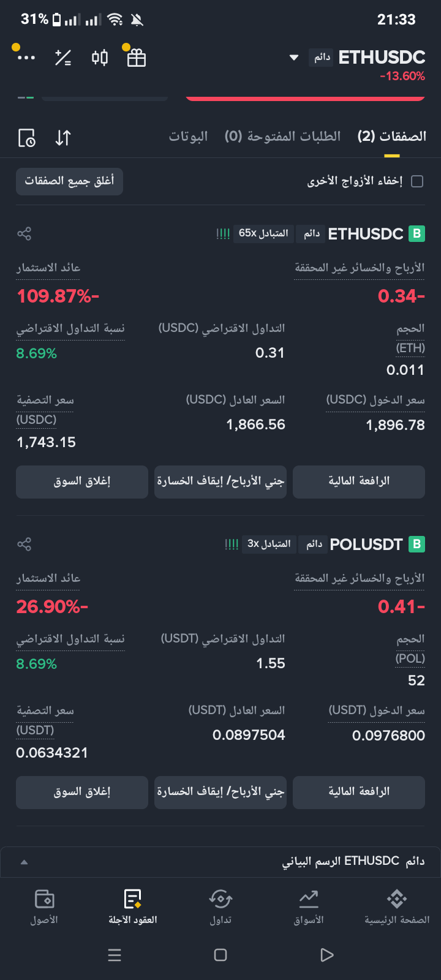Image resolution: width=441 pixels, height=980 pixels.
Task: Tap إغلاق السوق for the ETHUSDC position
Action: pyautogui.click(x=82, y=481)
